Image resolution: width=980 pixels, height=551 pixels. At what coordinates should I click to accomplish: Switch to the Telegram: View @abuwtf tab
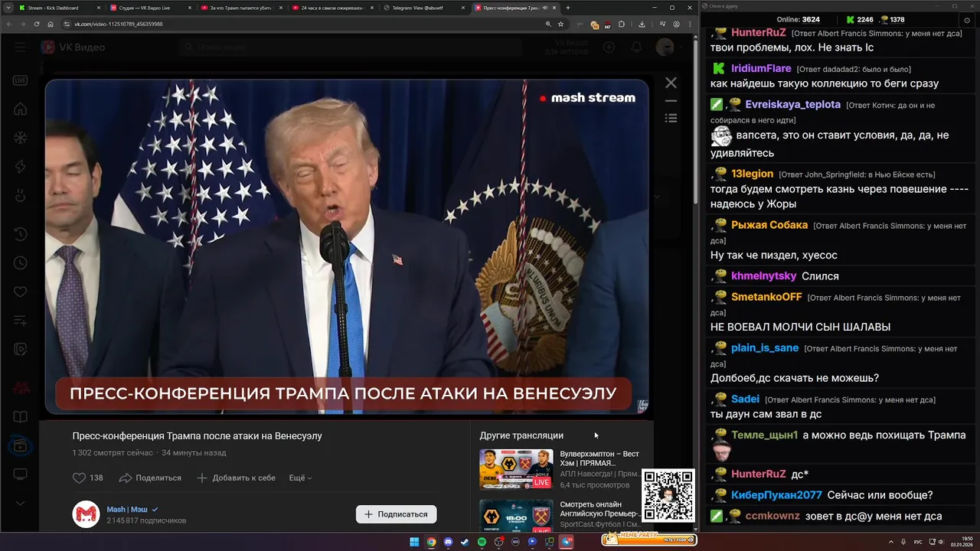tap(423, 8)
